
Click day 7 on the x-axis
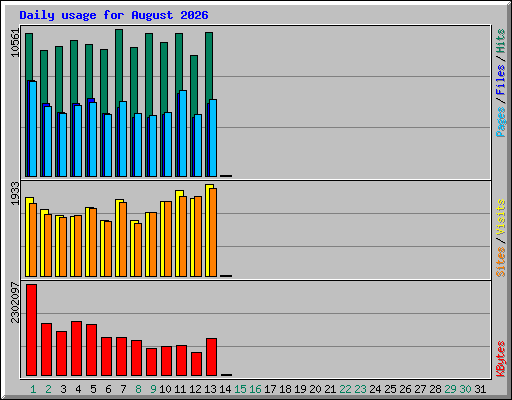click(x=123, y=389)
